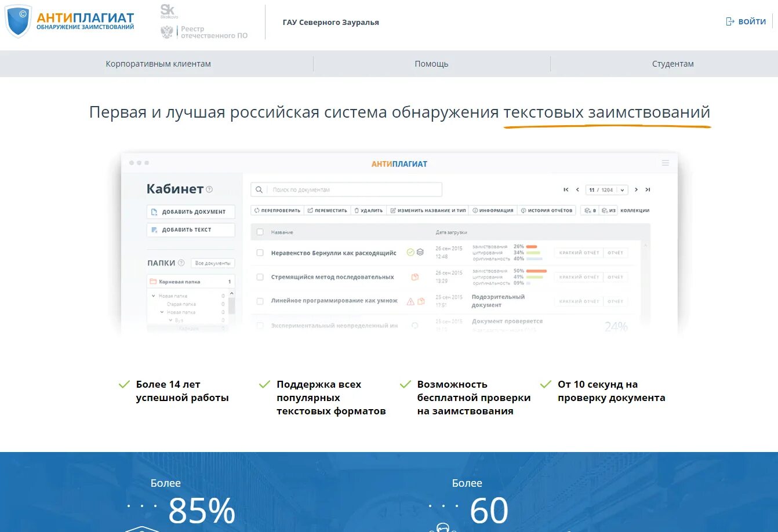The width and height of the screenshot is (778, 532).
Task: Click the orange copy icon for Линейное программирование
Action: (x=421, y=301)
